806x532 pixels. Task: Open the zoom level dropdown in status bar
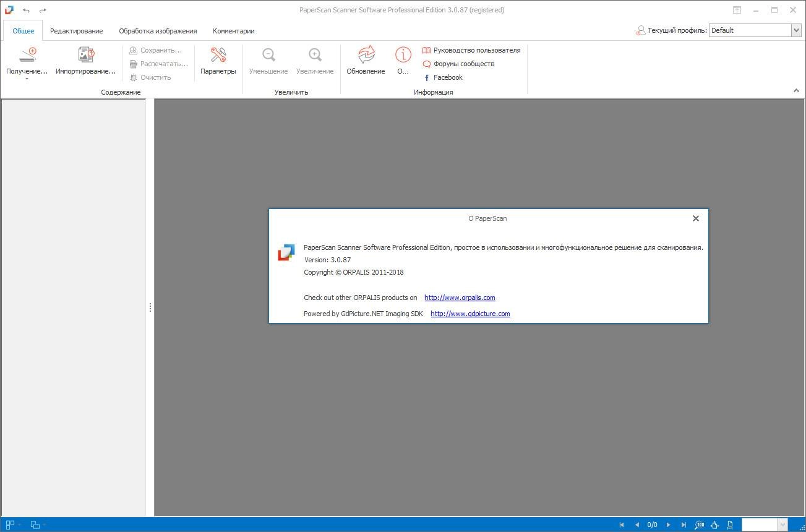[782, 525]
